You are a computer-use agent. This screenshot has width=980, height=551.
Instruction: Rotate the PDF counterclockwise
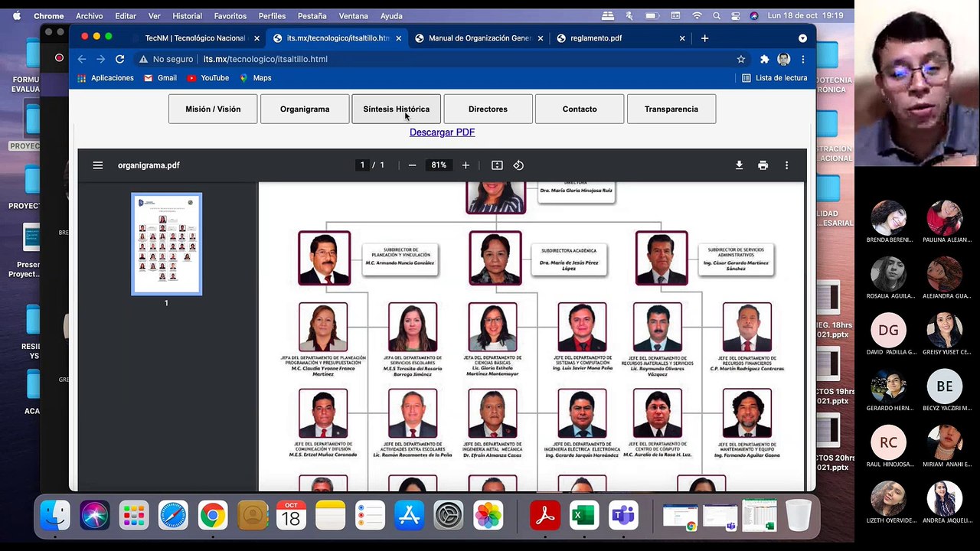[x=518, y=165]
